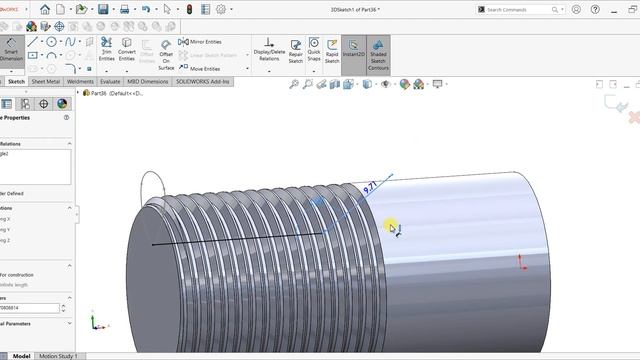Print using the printer icon
The height and width of the screenshot is (360, 640).
tap(124, 9)
